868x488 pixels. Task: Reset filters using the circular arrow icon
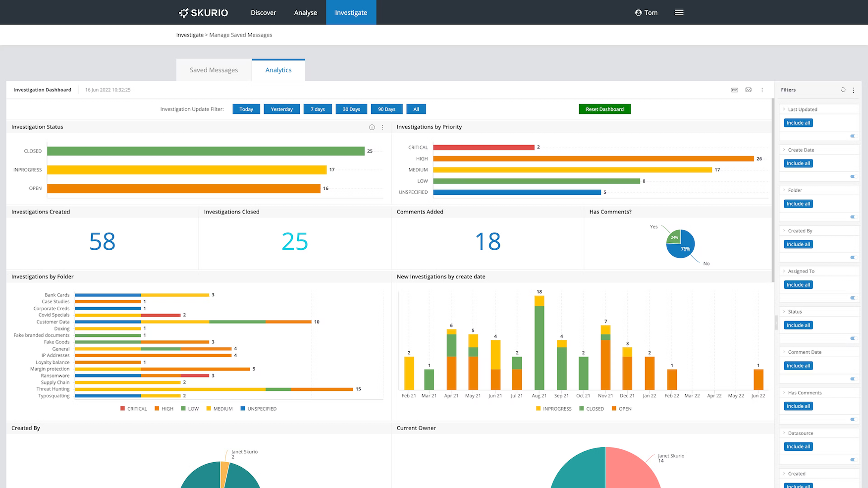point(843,90)
